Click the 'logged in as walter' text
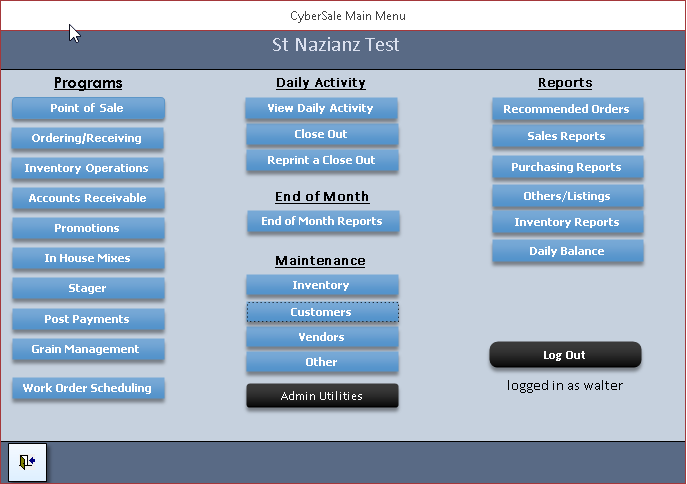Viewport: 687px width, 484px height. [565, 385]
